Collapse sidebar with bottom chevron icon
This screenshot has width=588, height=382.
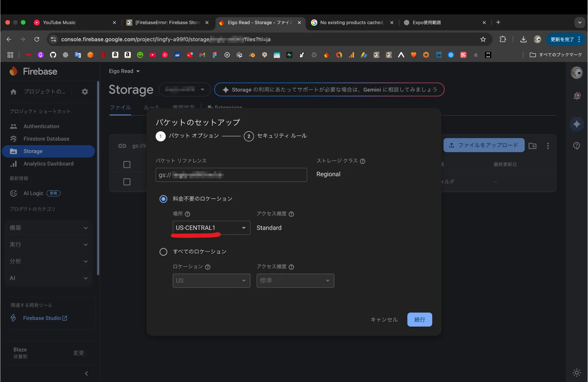point(86,373)
